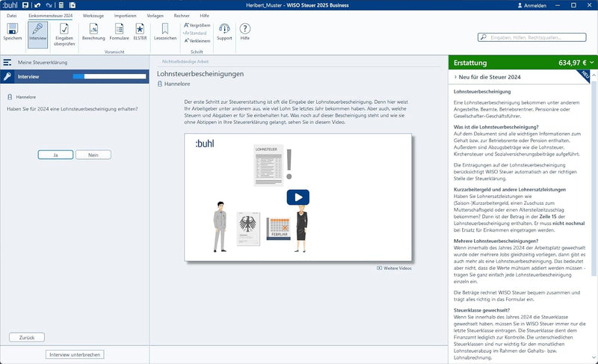Click the Speichern disk icon in ribbon
The height and width of the screenshot is (364, 598).
click(12, 29)
